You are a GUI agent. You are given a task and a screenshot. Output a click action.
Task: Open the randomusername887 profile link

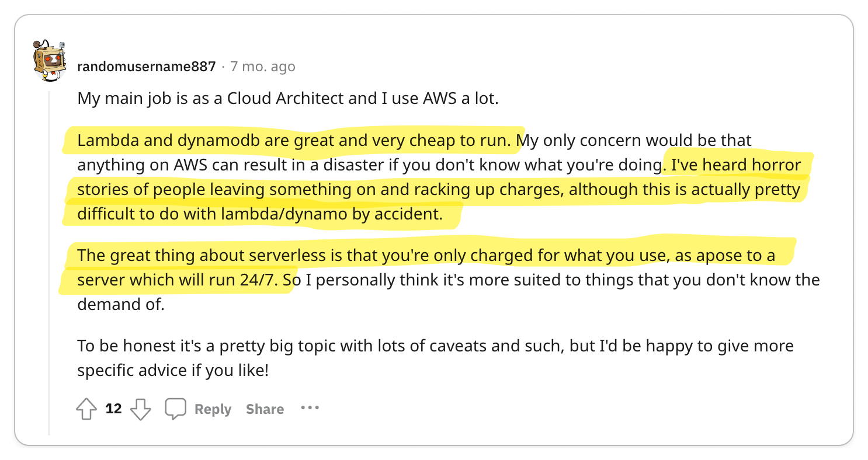tap(147, 67)
